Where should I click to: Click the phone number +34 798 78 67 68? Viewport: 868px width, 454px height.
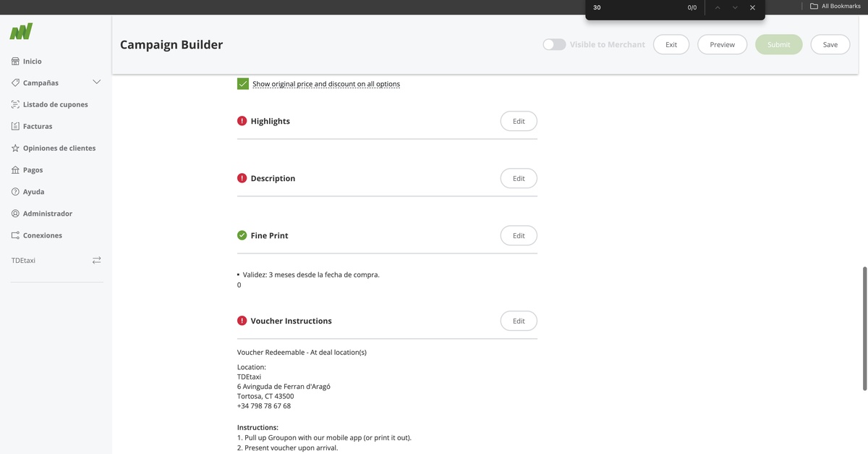pos(264,405)
